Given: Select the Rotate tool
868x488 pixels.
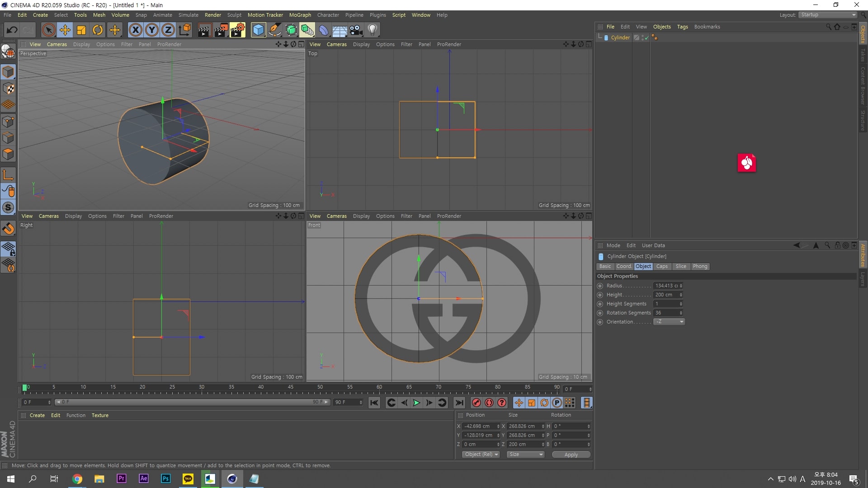Looking at the screenshot, I should [98, 30].
